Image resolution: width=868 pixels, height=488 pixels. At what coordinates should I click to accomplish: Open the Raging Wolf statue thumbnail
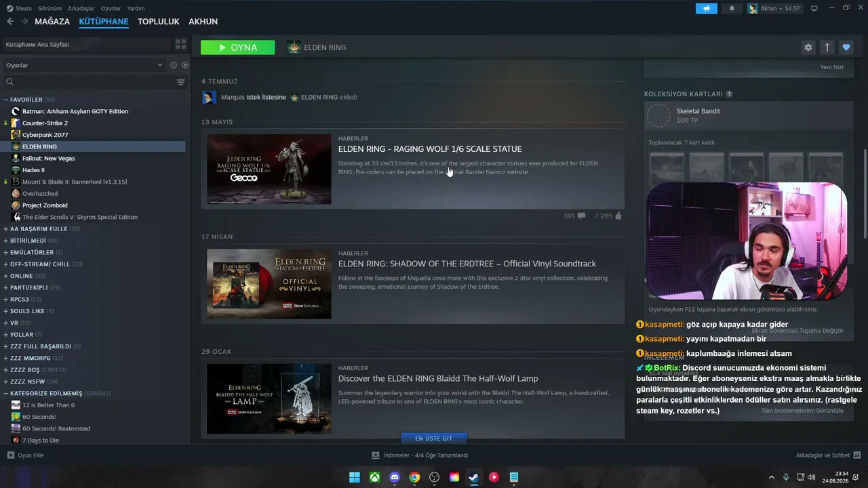pos(269,169)
